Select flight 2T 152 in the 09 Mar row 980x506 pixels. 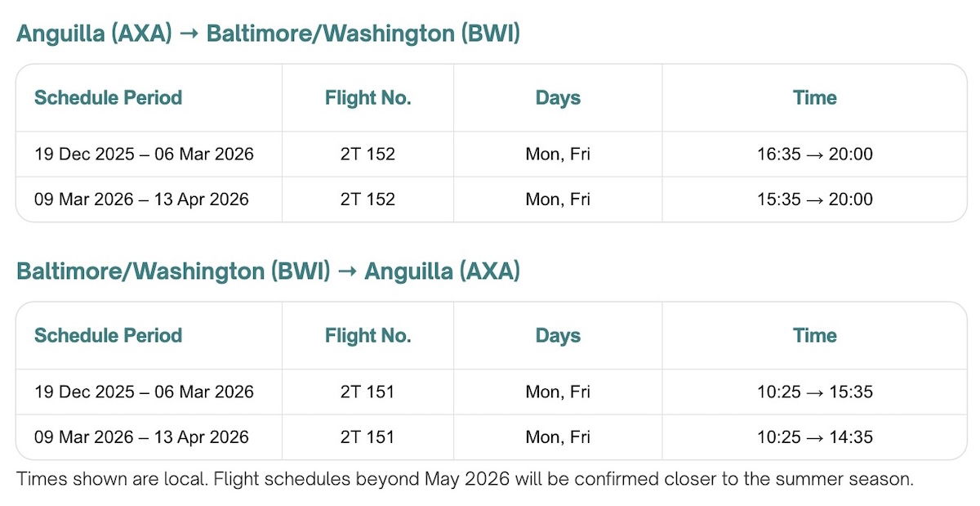click(367, 199)
